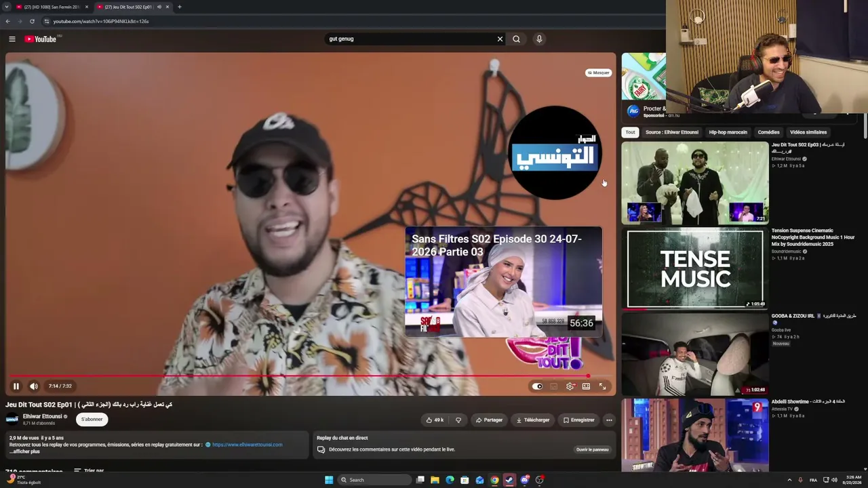Image resolution: width=868 pixels, height=488 pixels.
Task: Switch to the San Fermin browser tab
Action: point(51,7)
